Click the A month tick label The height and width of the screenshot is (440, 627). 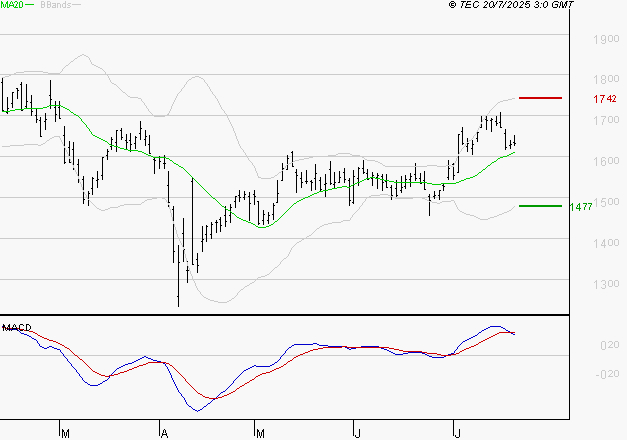(164, 433)
